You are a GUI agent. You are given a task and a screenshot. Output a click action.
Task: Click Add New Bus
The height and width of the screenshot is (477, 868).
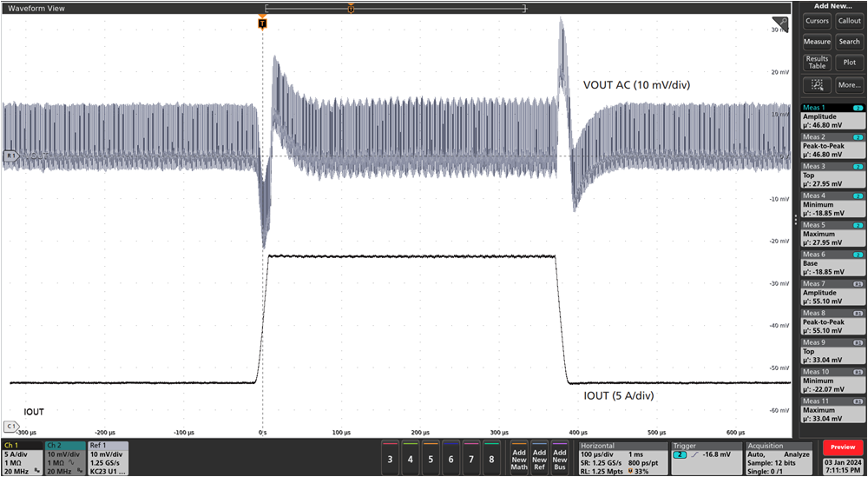(x=560, y=458)
